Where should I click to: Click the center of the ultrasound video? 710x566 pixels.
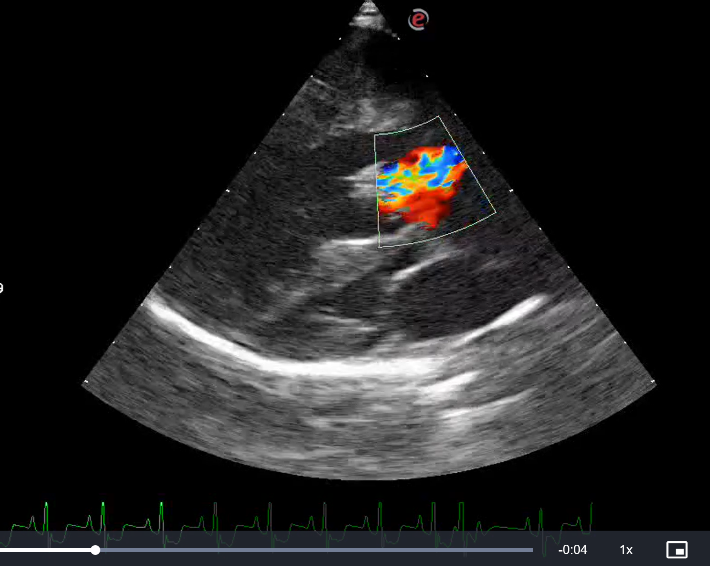[x=368, y=270]
